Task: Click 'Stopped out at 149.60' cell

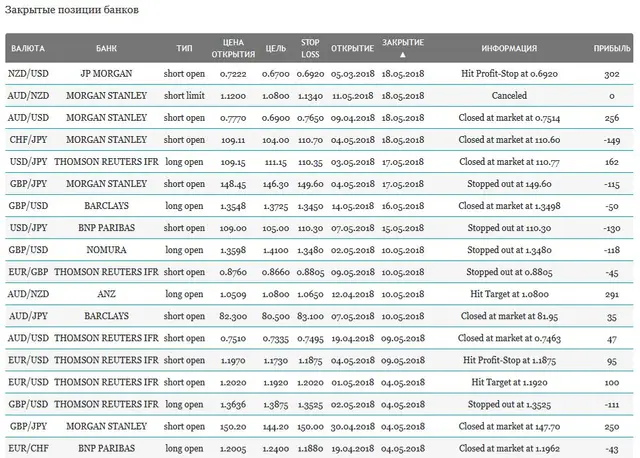Action: click(x=509, y=184)
